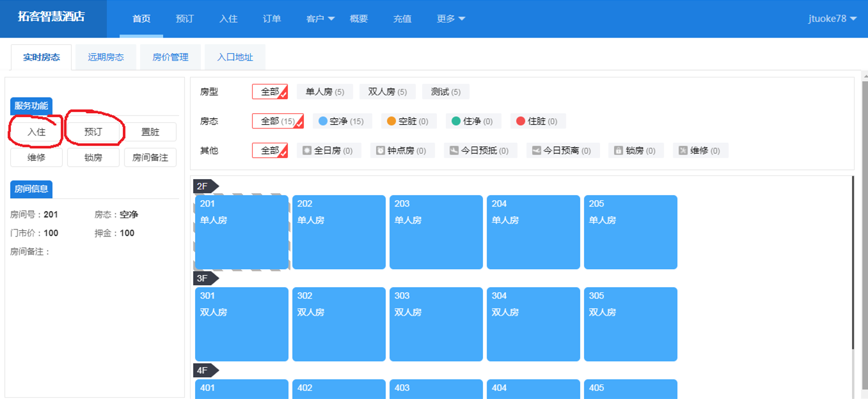Select room 405 card
The height and width of the screenshot is (399, 868).
pos(631,389)
